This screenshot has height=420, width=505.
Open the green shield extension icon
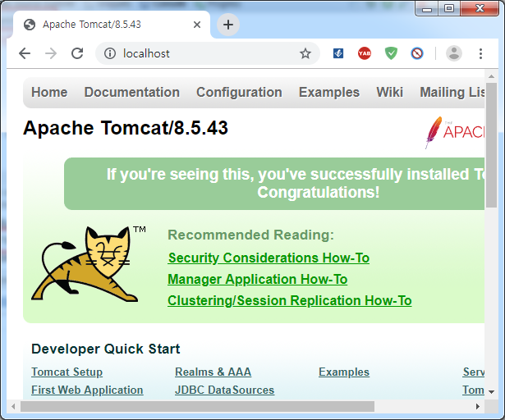pyautogui.click(x=391, y=53)
